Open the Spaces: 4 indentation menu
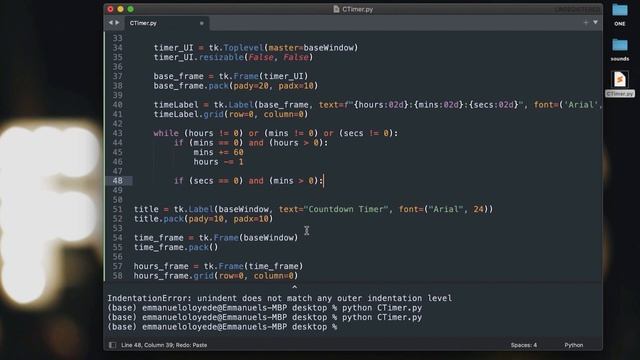The height and width of the screenshot is (360, 640). point(524,345)
